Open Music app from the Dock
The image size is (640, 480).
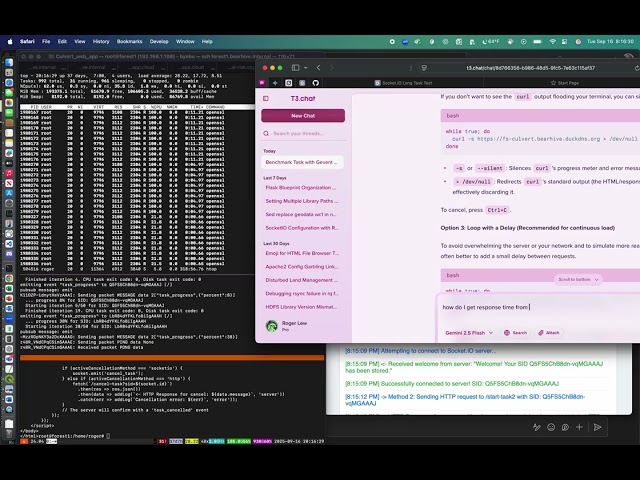[9, 173]
